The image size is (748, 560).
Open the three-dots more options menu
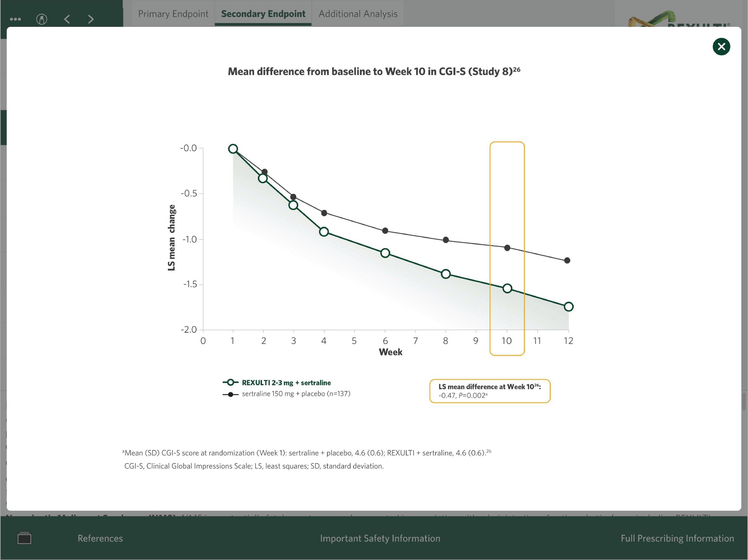[15, 19]
